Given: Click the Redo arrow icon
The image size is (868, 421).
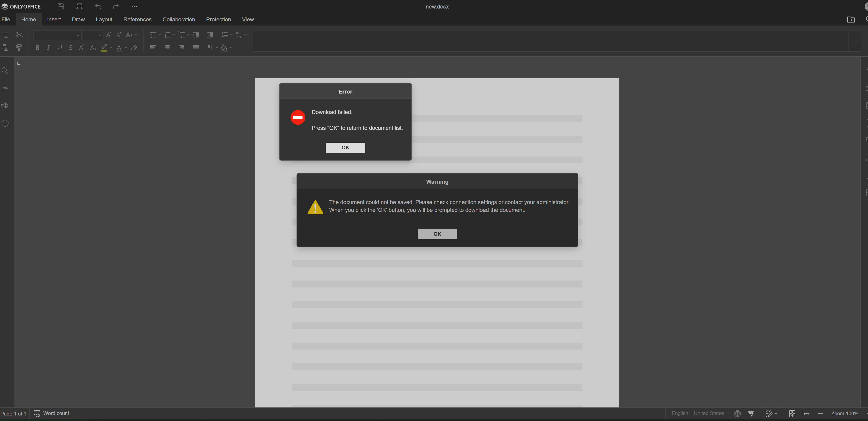Looking at the screenshot, I should click(x=116, y=6).
